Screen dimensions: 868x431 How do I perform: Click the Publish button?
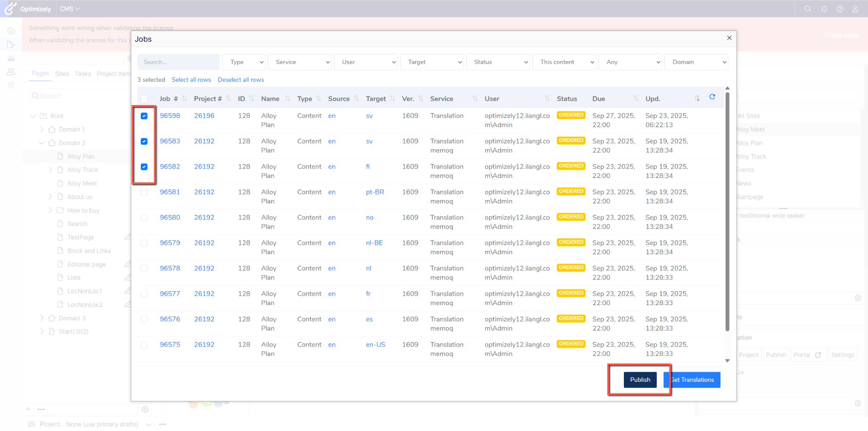tap(640, 380)
